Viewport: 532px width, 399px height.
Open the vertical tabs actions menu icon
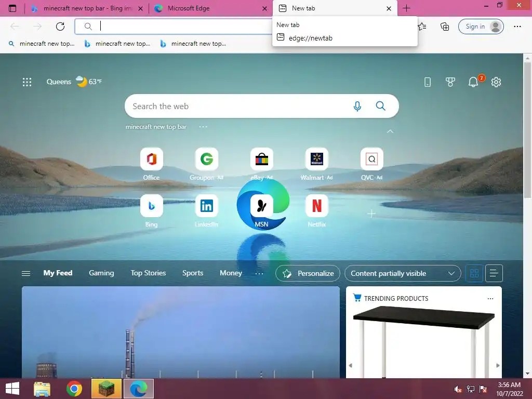click(12, 8)
